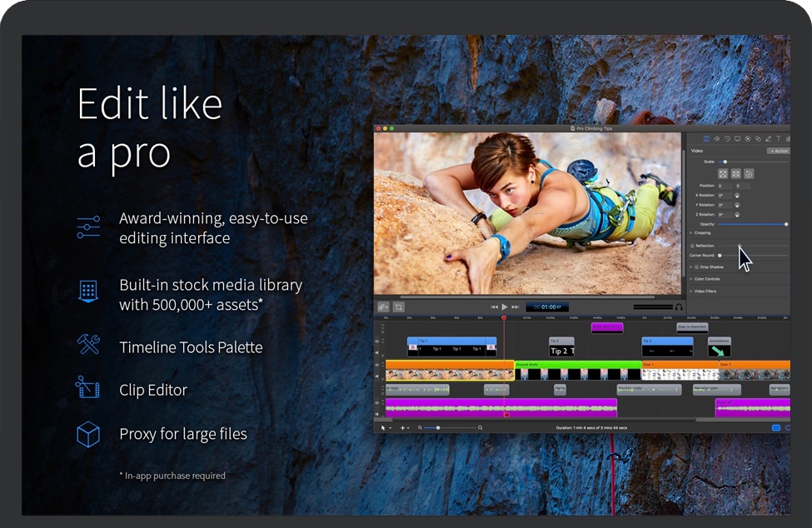Click the Y Rotation dial
The width and height of the screenshot is (812, 528).
click(737, 205)
